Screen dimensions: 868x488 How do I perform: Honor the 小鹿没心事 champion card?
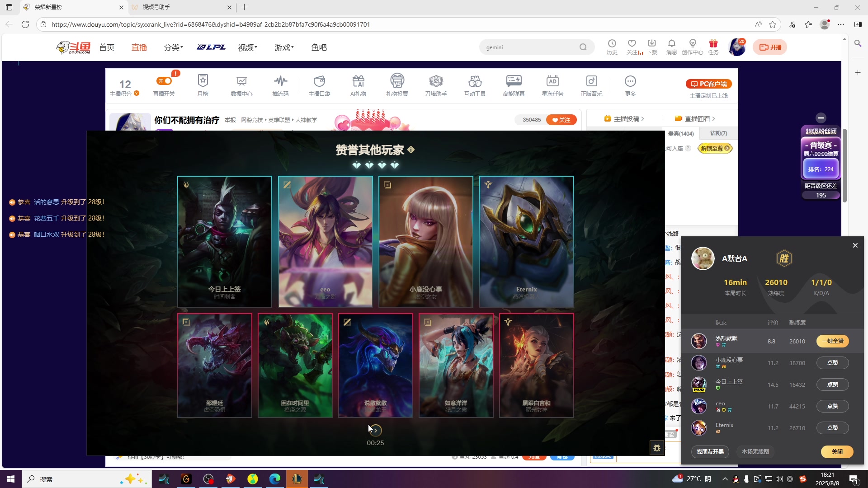426,242
